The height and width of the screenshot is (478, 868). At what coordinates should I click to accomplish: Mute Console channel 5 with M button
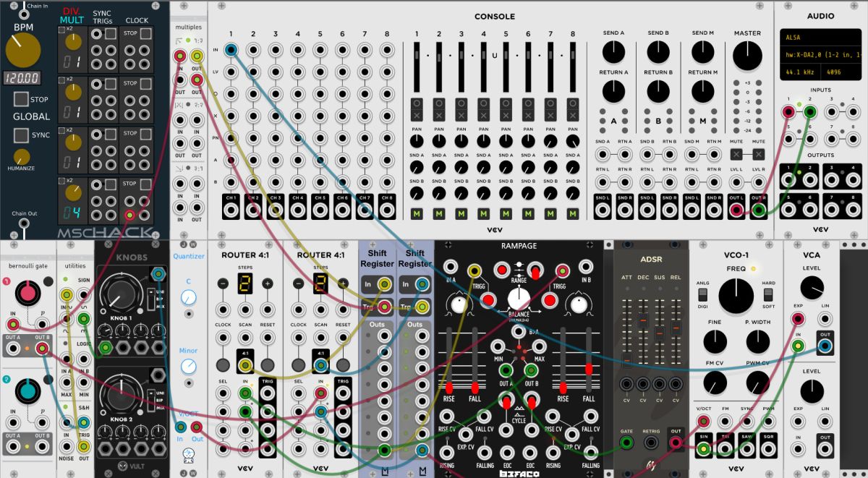click(x=506, y=213)
